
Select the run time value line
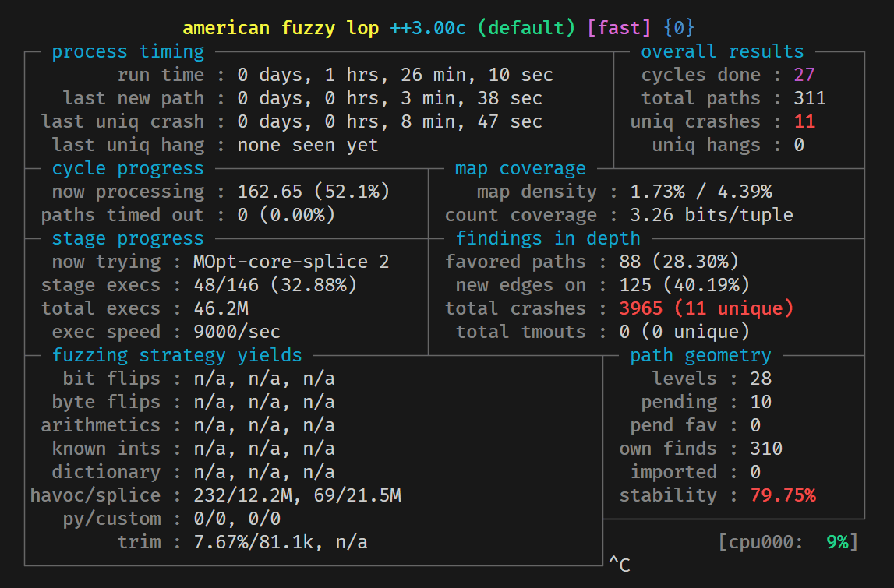coord(395,75)
